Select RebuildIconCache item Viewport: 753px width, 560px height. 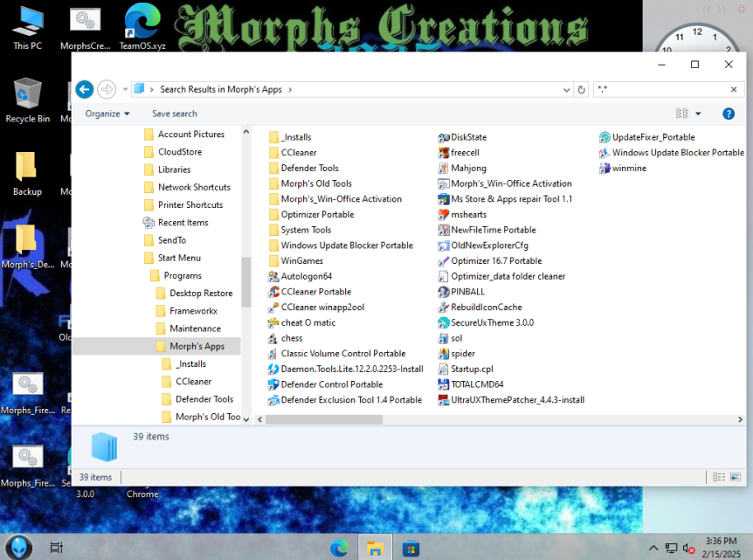pos(480,308)
